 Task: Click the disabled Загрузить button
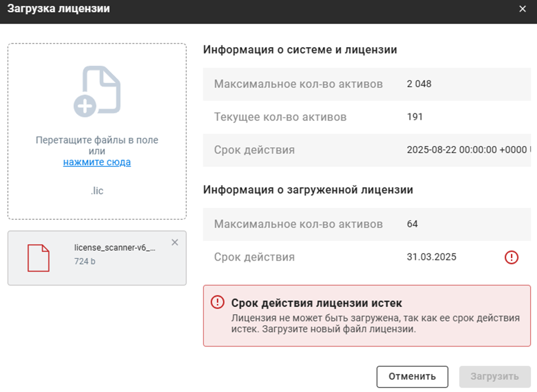[495, 377]
